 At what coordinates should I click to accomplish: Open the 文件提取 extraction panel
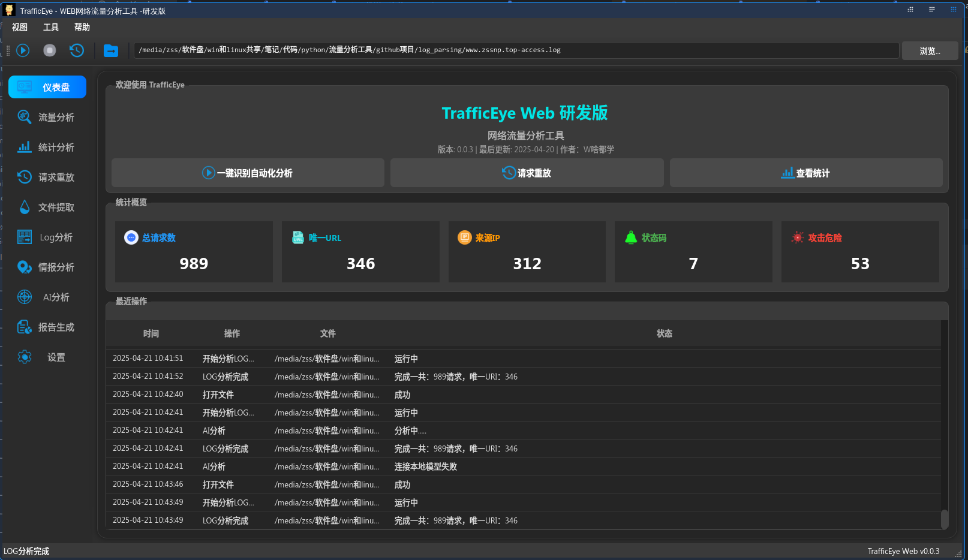click(47, 207)
